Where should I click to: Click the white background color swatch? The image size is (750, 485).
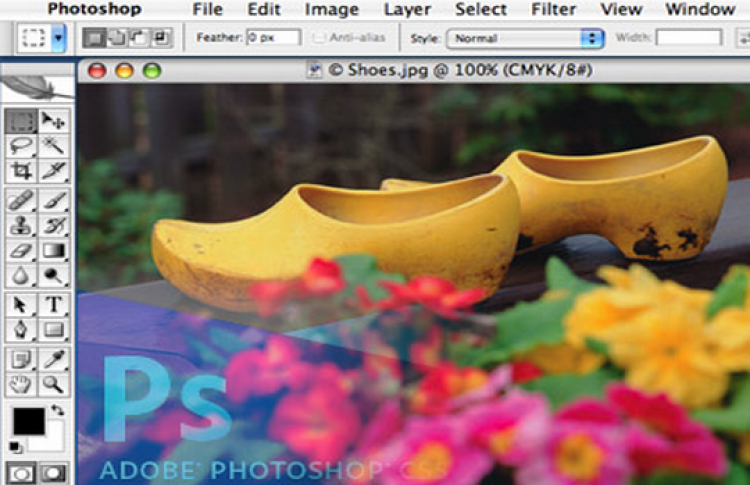[53, 439]
